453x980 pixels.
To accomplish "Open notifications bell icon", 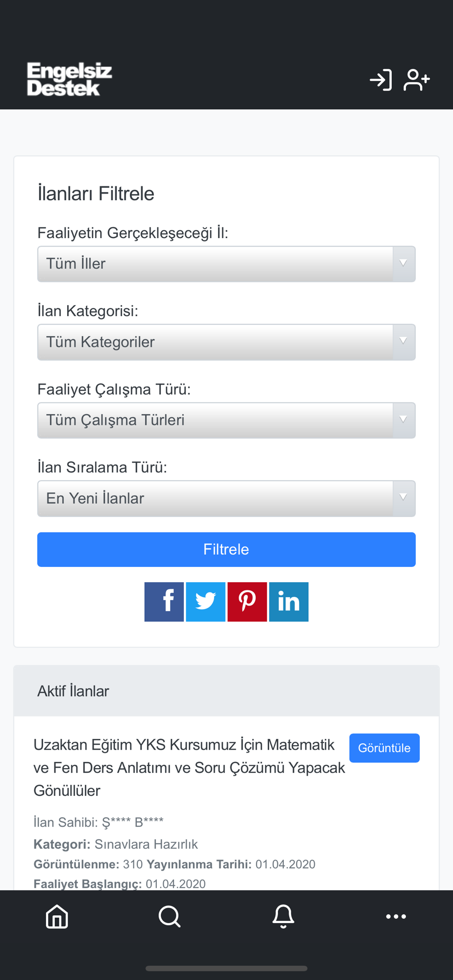I will click(x=283, y=916).
